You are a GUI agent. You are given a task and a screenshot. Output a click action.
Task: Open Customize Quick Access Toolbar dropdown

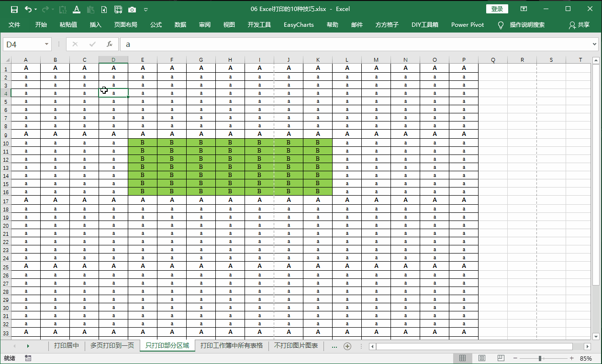146,9
